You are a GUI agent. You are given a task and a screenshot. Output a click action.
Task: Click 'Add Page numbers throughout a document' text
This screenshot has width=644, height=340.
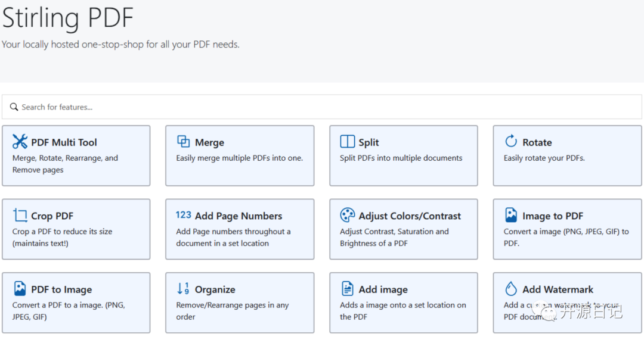[x=233, y=237]
